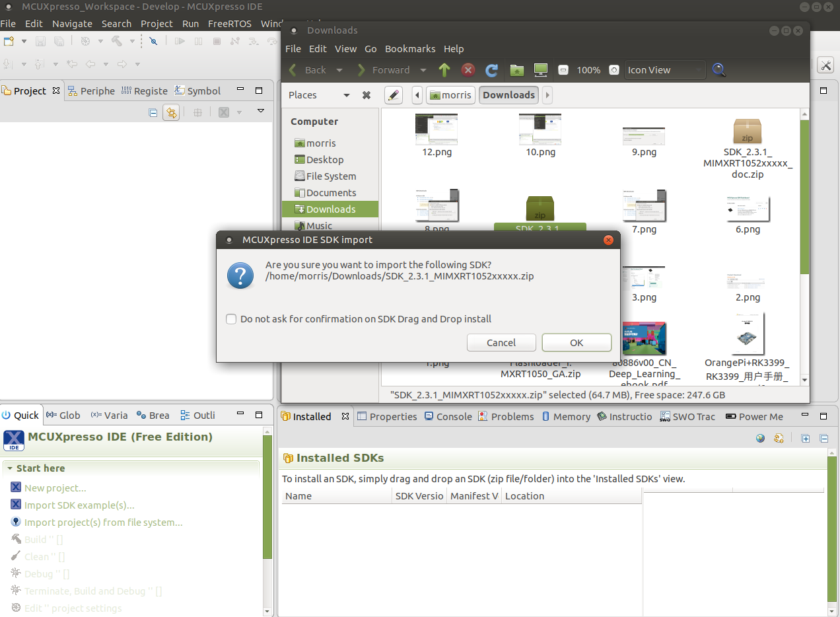
Task: Open the Project menu in MCUXpresso menu bar
Action: [x=157, y=24]
